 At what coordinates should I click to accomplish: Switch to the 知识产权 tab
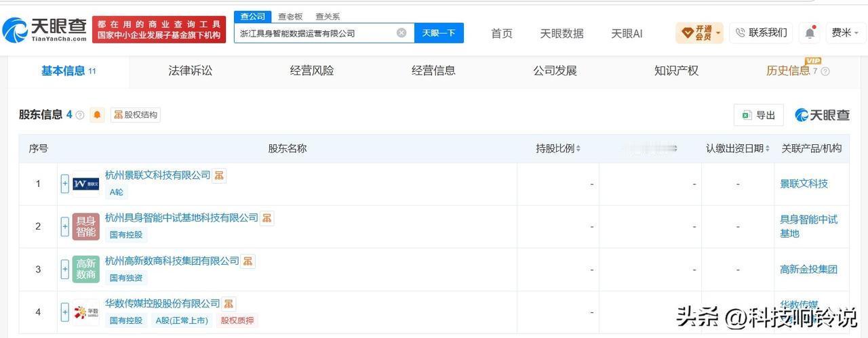click(x=676, y=70)
